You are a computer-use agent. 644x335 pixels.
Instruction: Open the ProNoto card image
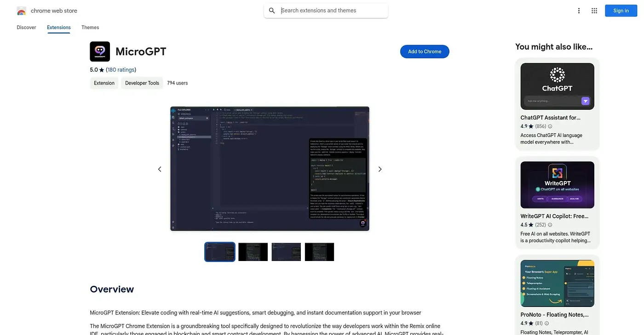tap(558, 283)
